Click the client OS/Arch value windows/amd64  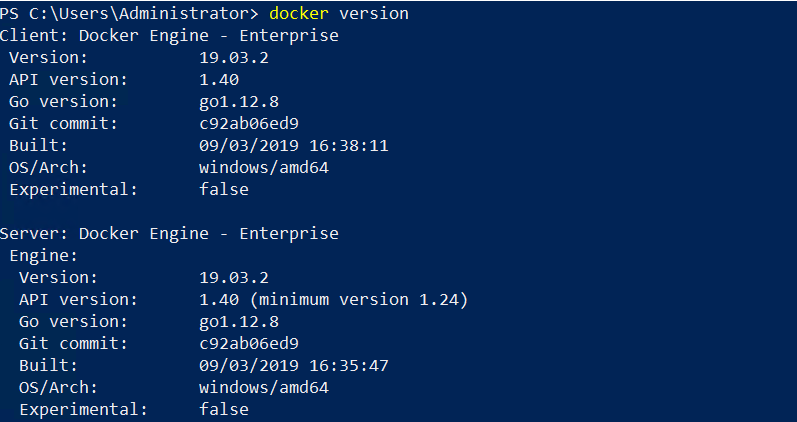click(x=264, y=167)
